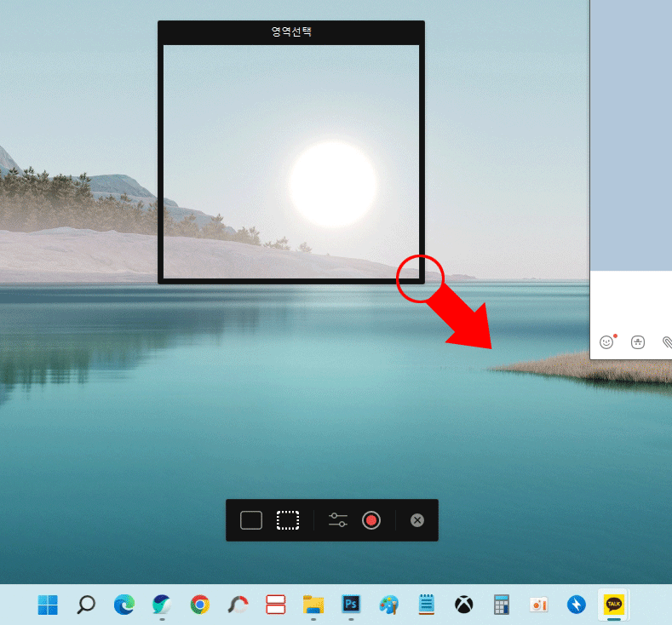
Task: Open the recorder settings sliders icon
Action: coord(338,520)
